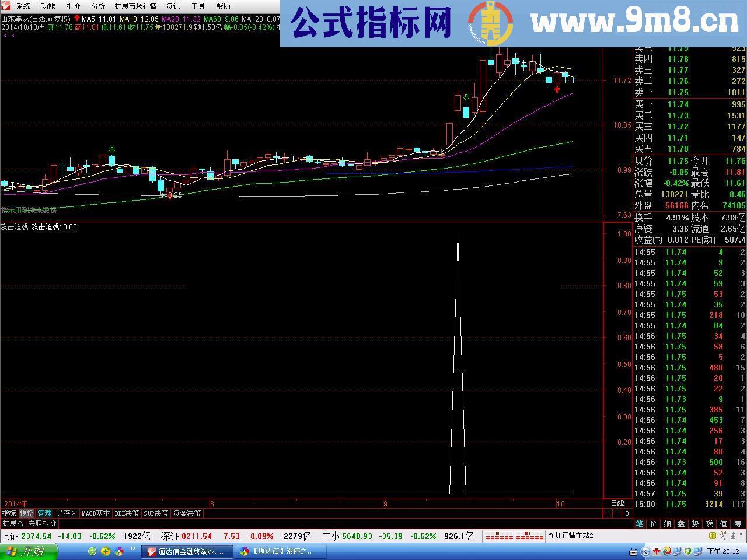Select the 模板 tab in the indicator bar
The height and width of the screenshot is (560, 747).
[x=27, y=513]
